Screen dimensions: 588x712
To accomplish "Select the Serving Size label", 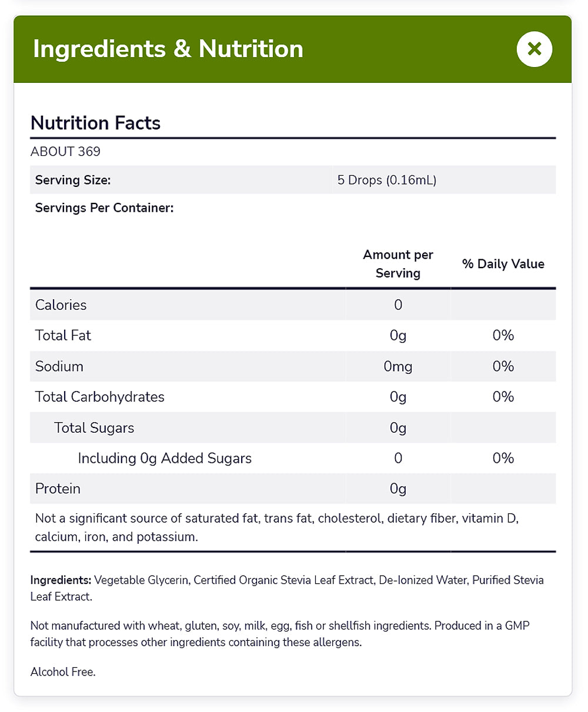I will 73,180.
